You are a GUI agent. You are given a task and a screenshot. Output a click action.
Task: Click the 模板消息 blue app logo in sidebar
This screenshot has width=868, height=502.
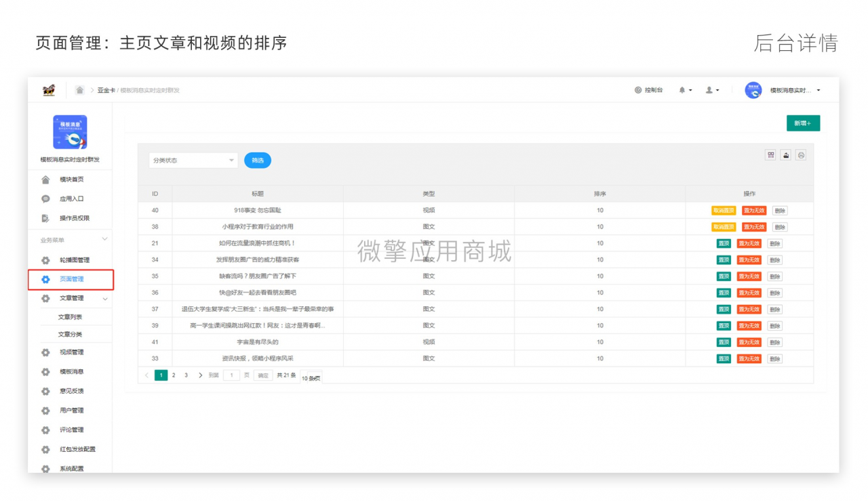coord(70,132)
